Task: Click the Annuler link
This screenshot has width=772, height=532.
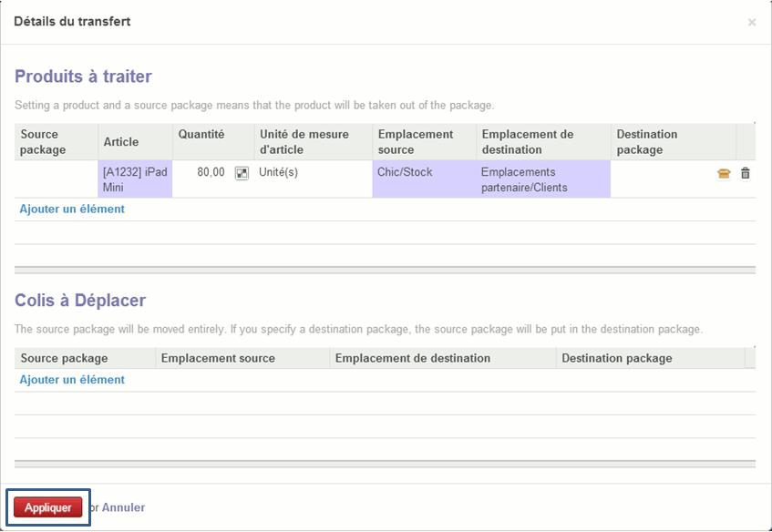Action: click(x=123, y=507)
